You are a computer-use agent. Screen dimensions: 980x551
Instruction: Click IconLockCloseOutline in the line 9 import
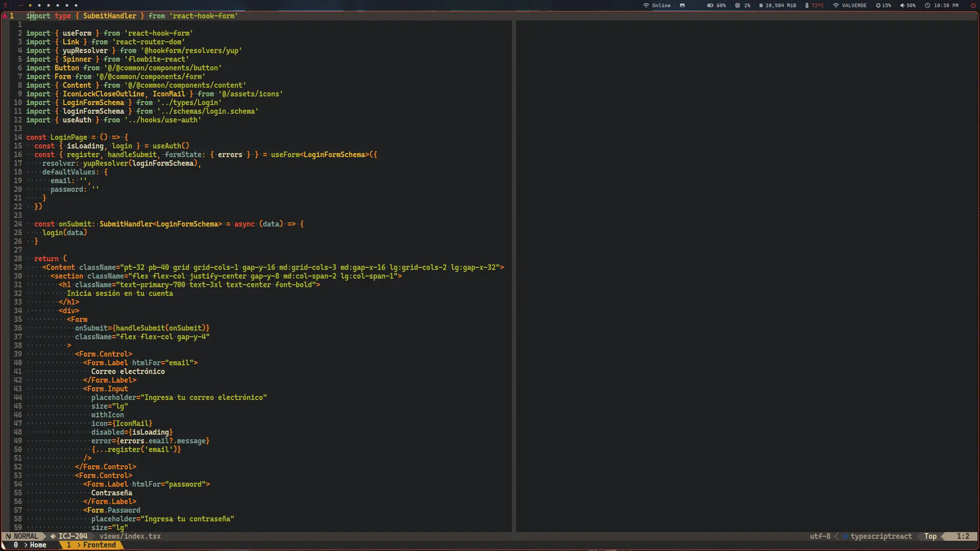104,94
